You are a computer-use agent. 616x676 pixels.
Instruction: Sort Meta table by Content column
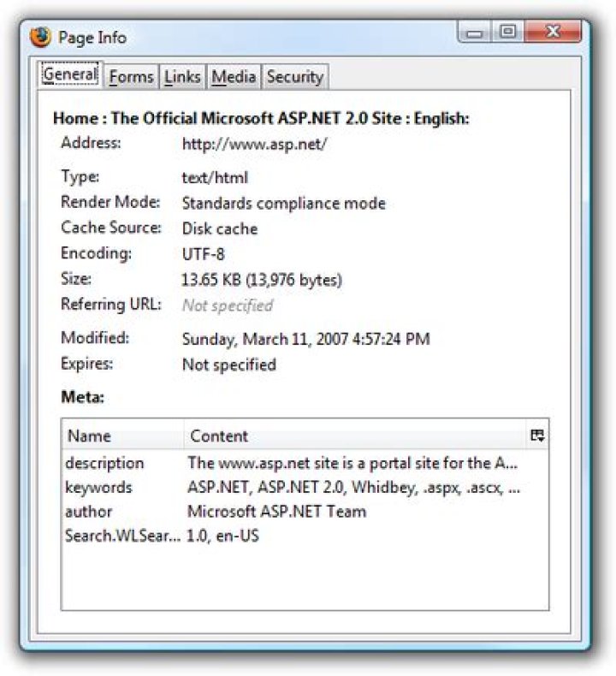355,436
